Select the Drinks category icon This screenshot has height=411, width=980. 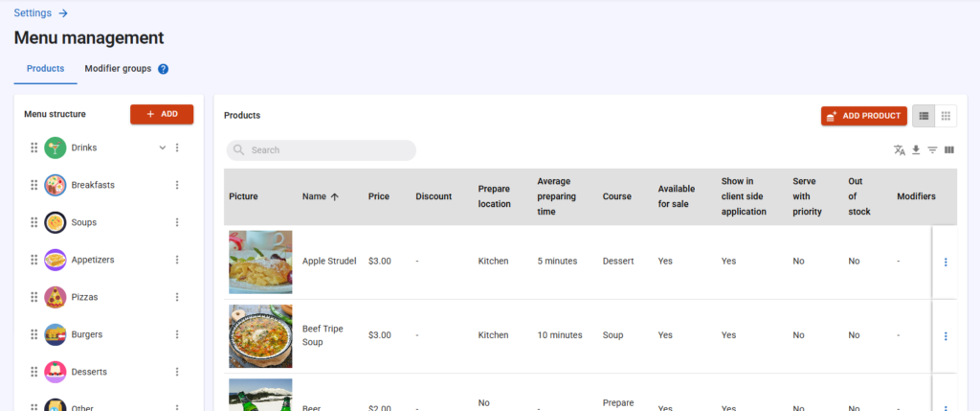(x=56, y=148)
